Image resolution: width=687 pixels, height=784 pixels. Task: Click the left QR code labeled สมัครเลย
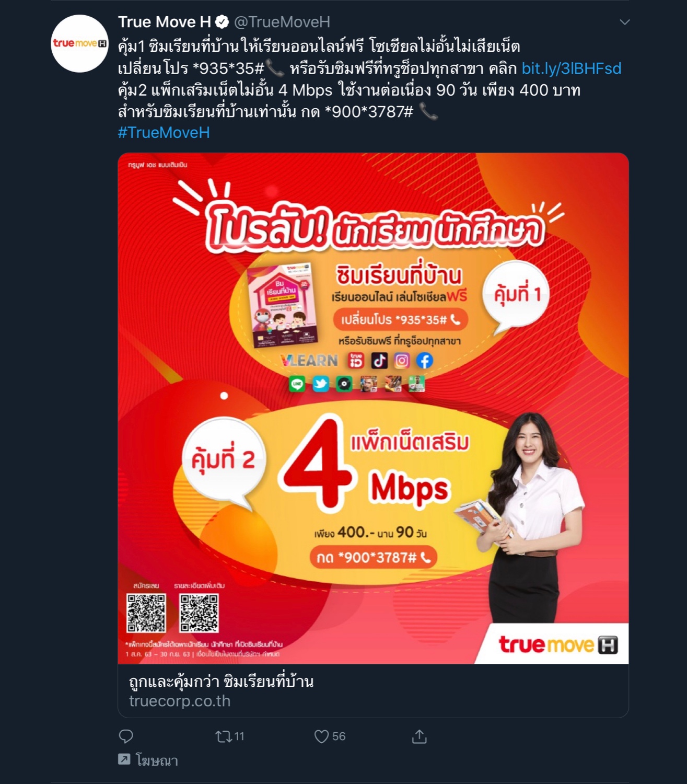point(146,613)
